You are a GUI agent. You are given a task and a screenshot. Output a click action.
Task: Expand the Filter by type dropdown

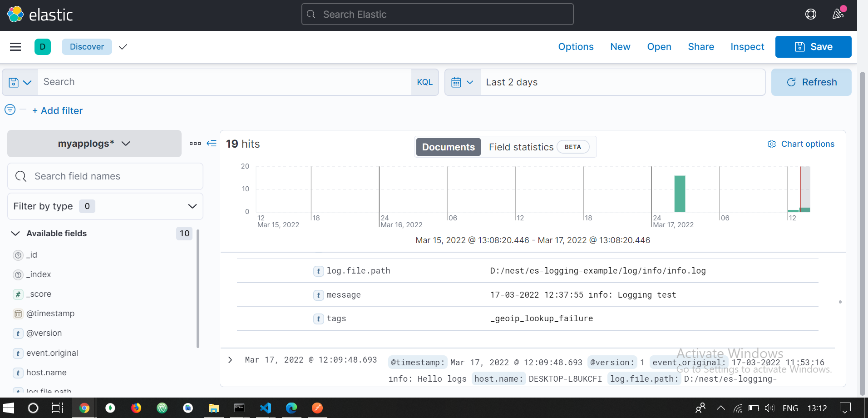105,206
